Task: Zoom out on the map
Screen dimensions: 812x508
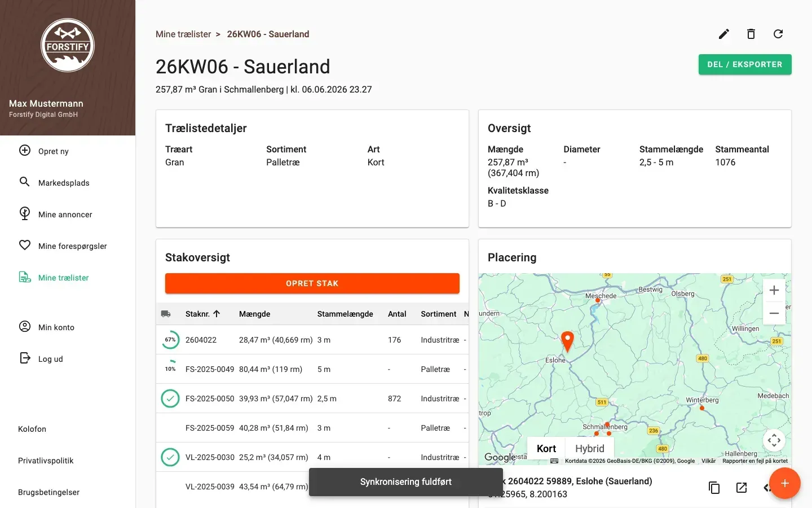Action: [774, 313]
